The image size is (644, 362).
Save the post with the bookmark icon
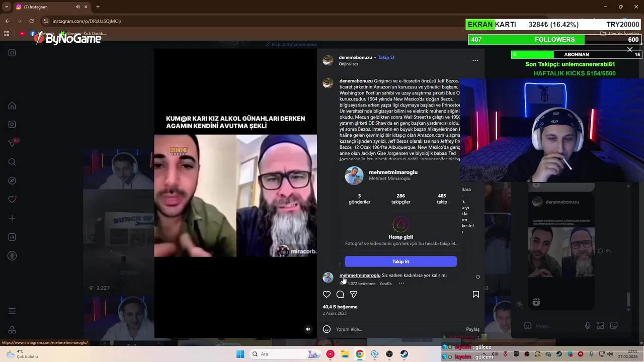point(476,294)
